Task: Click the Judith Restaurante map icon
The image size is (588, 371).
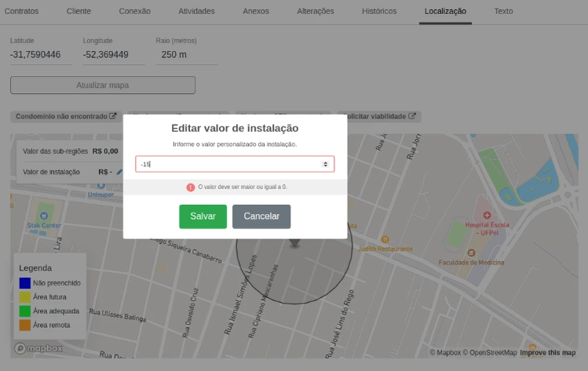Action: [385, 239]
